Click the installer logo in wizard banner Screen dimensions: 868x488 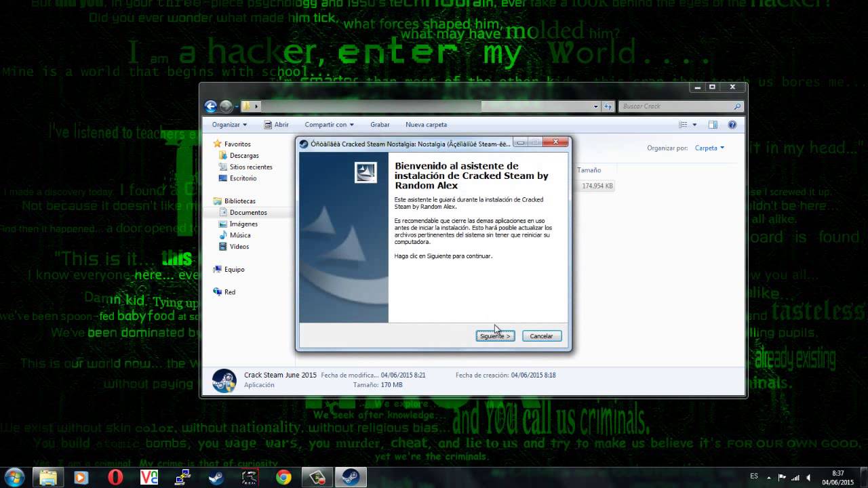pyautogui.click(x=366, y=173)
